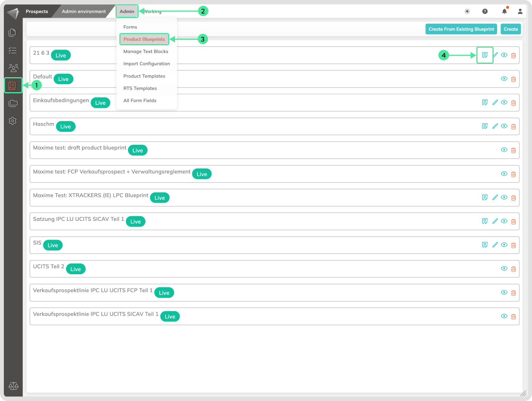
Task: Select RTS Templates menu item
Action: point(140,88)
